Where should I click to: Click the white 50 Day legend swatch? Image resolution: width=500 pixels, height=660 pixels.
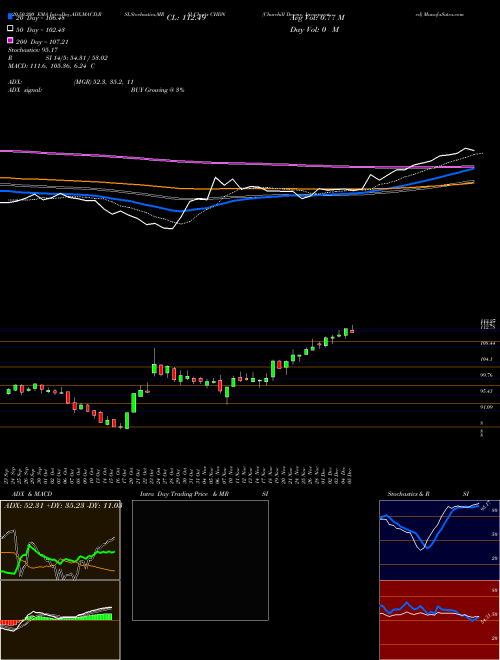pos(10,29)
